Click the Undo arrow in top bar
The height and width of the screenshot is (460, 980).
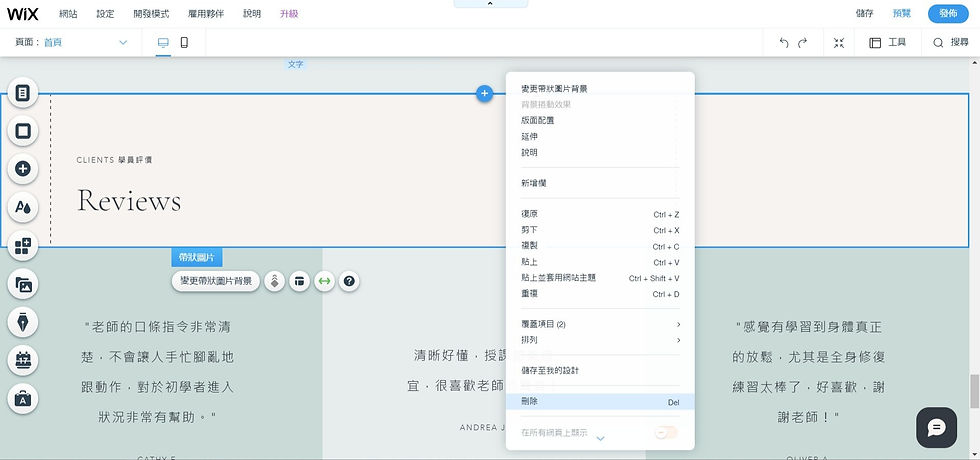(784, 42)
